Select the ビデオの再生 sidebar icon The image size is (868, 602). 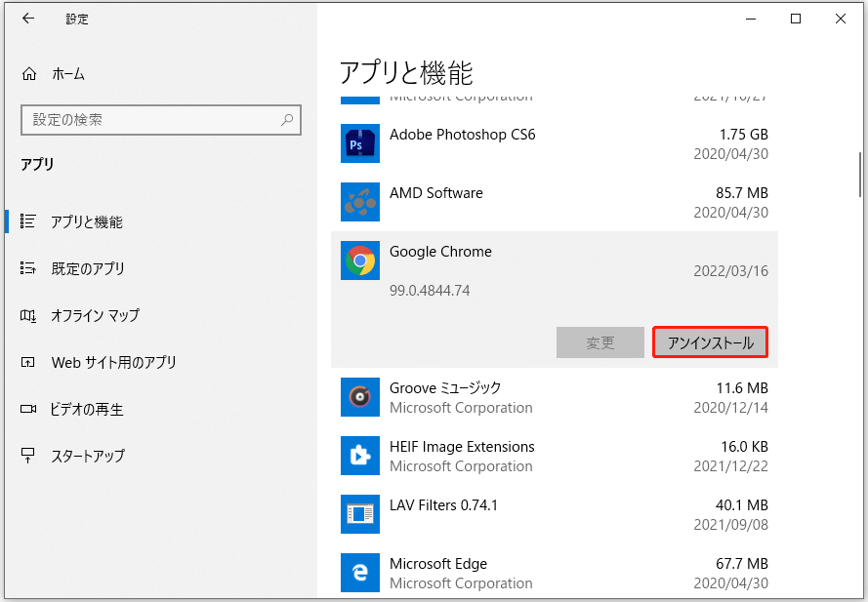coord(28,409)
